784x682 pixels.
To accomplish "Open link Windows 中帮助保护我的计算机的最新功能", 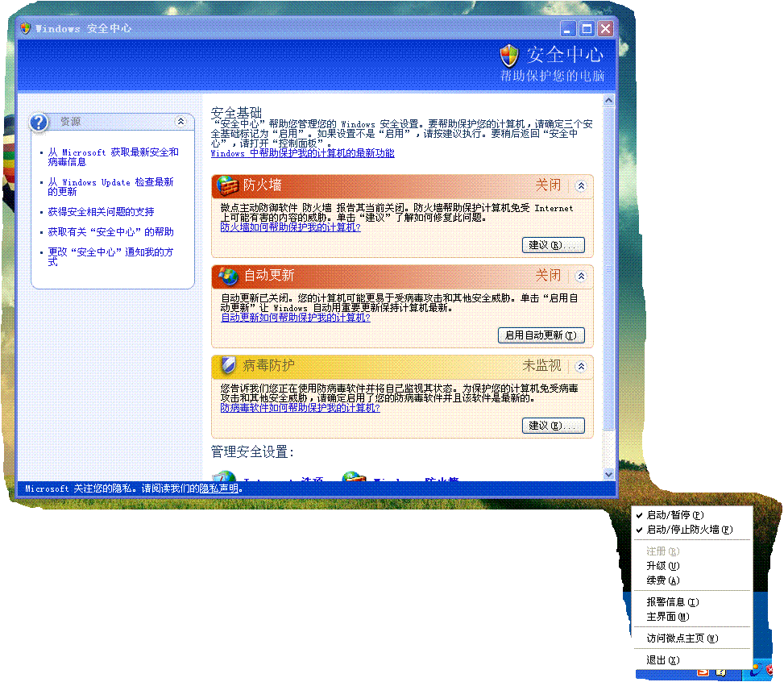I will (x=302, y=153).
